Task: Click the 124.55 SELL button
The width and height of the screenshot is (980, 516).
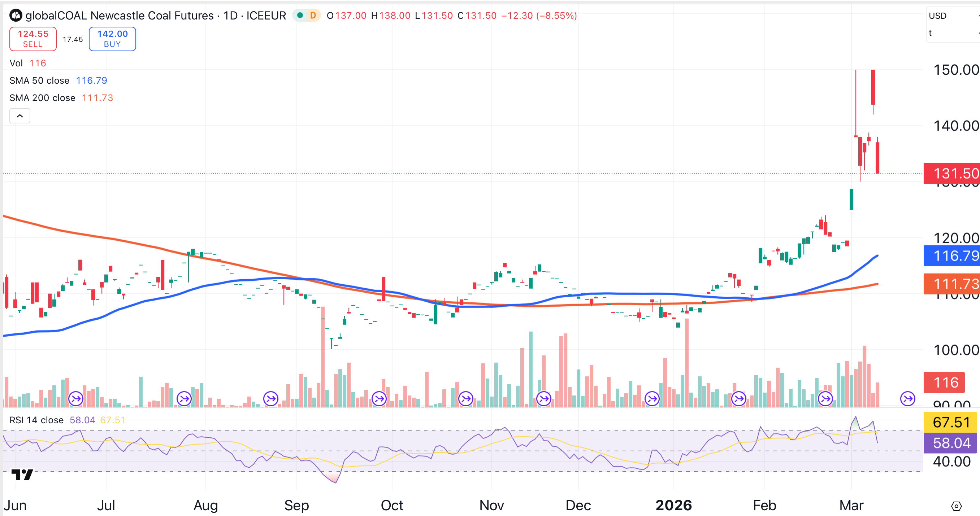Action: 33,39
